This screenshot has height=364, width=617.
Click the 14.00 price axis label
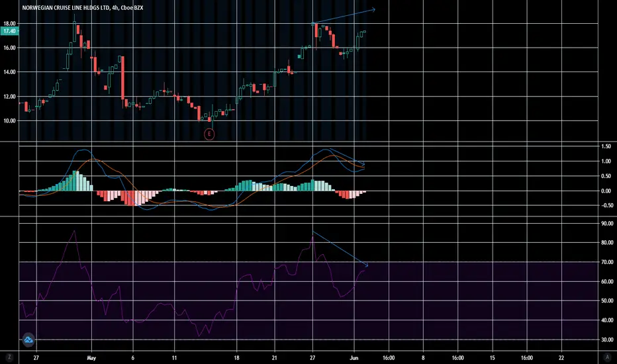9,72
